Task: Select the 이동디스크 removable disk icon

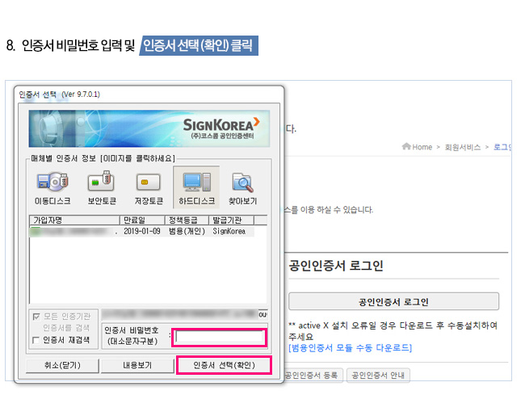Action: click(x=53, y=187)
